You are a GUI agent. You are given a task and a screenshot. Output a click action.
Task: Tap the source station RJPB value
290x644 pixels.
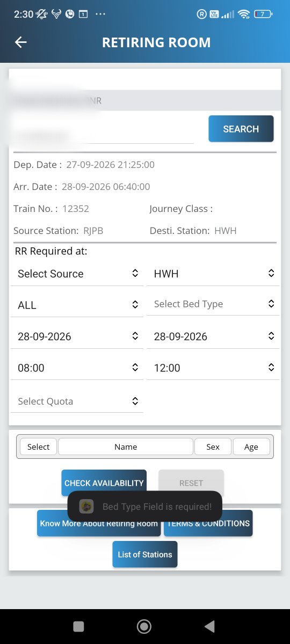click(93, 231)
